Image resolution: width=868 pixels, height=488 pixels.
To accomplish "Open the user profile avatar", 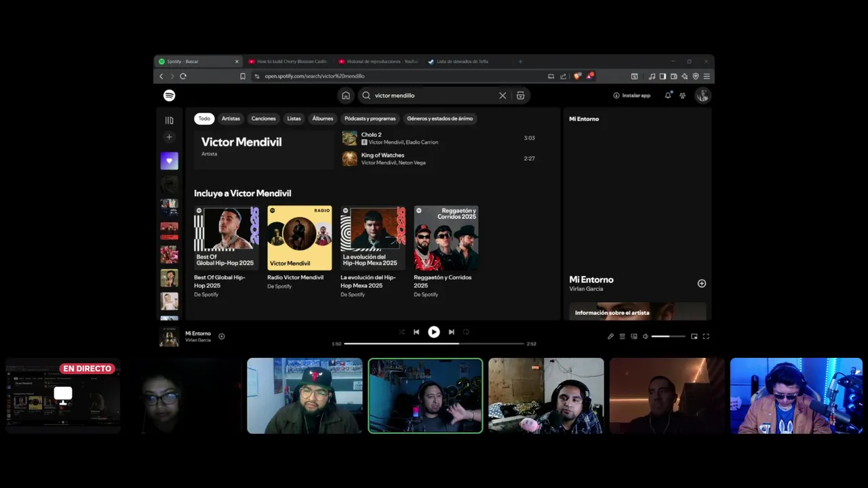I will tap(703, 96).
